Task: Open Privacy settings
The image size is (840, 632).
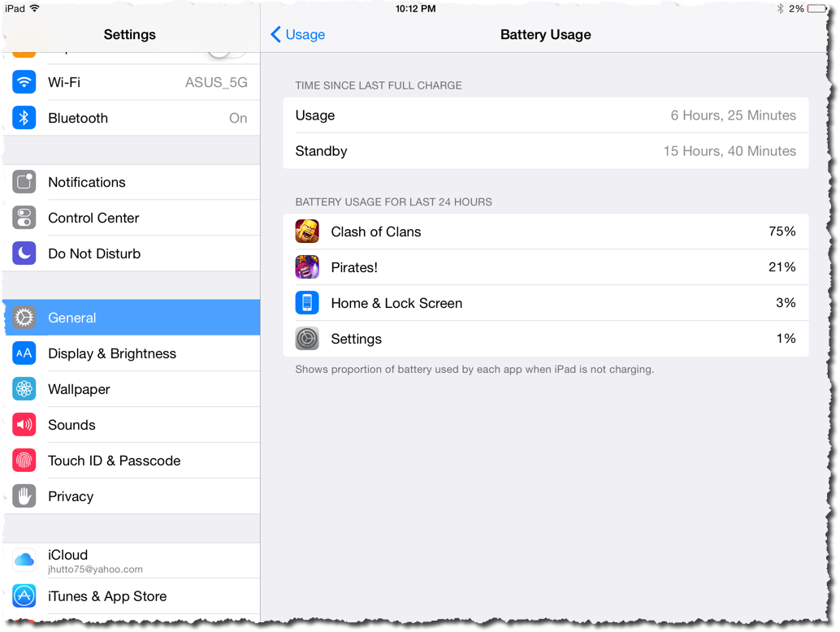Action: tap(132, 496)
